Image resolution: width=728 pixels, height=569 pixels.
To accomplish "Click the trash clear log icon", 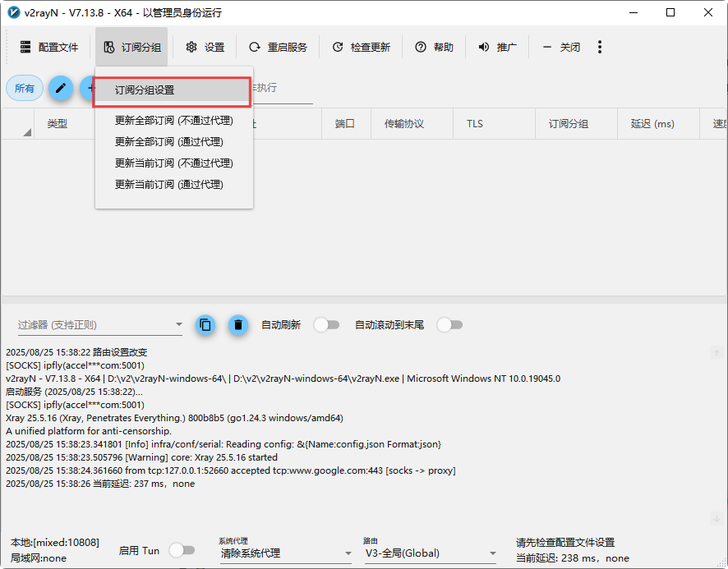I will [237, 325].
